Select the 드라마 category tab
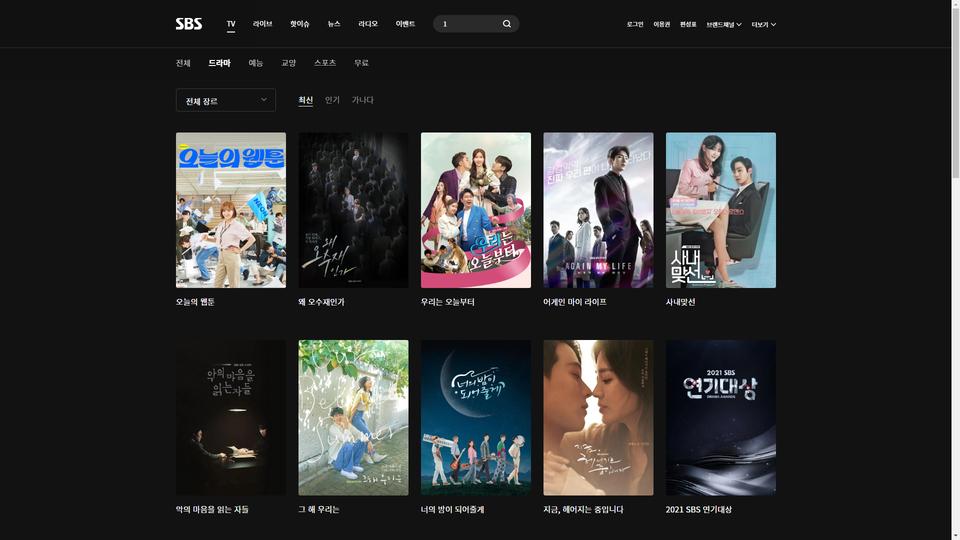The image size is (960, 540). [x=219, y=63]
